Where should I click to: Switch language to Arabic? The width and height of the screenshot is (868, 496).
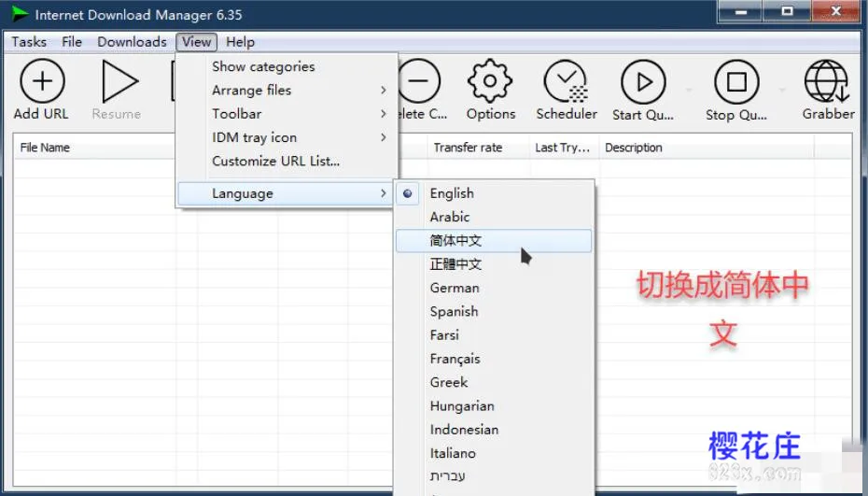(494, 217)
